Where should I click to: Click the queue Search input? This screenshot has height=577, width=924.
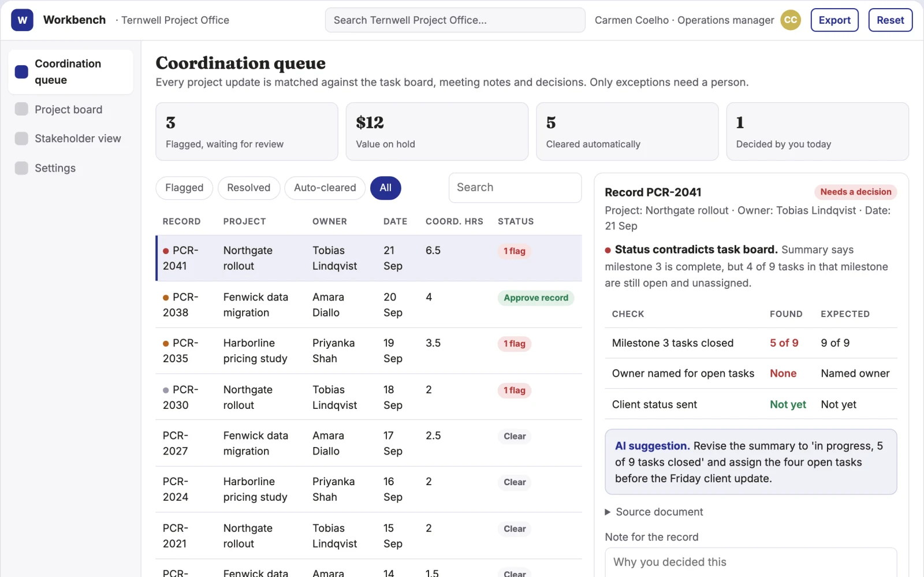[x=515, y=188]
